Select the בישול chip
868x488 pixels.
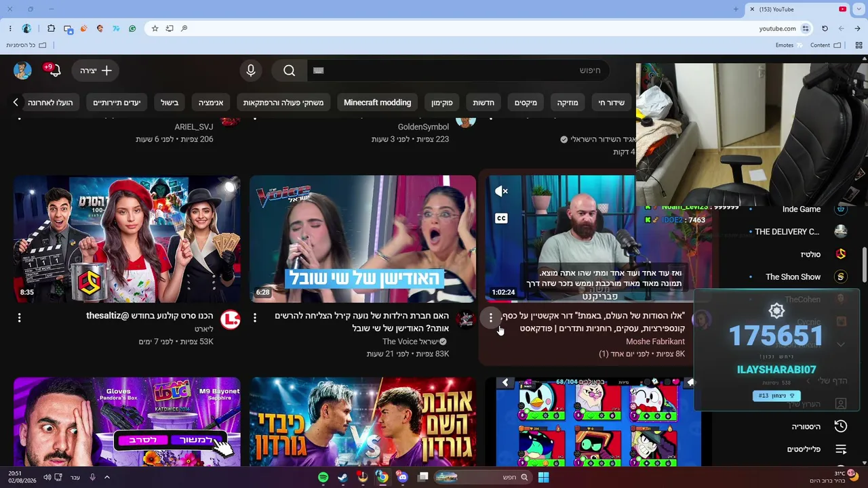[x=170, y=102]
